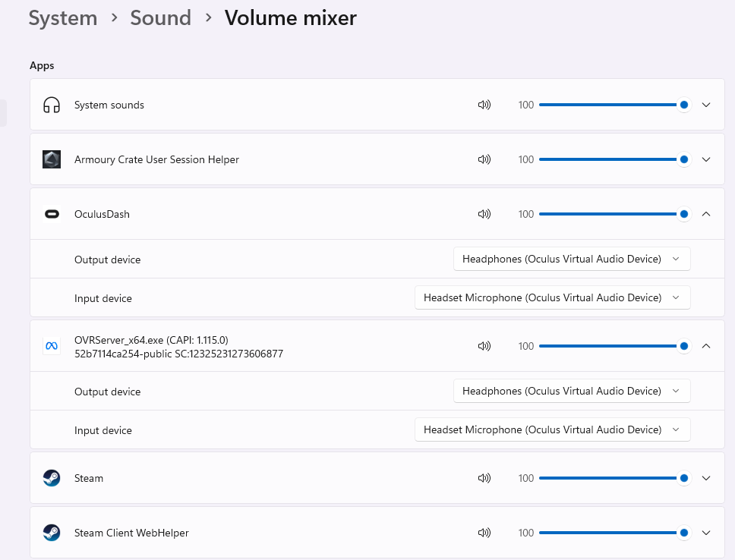Image resolution: width=735 pixels, height=560 pixels.
Task: Mute System sounds speaker icon
Action: coord(484,105)
